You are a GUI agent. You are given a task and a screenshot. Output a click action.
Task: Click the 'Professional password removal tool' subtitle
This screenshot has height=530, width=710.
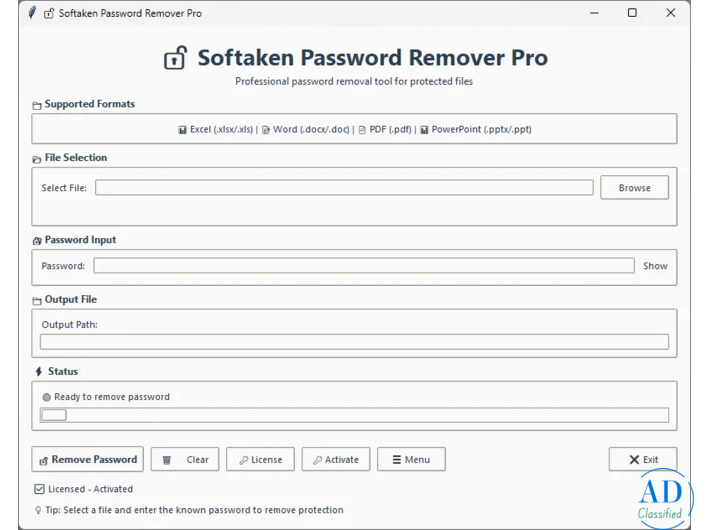coord(354,82)
